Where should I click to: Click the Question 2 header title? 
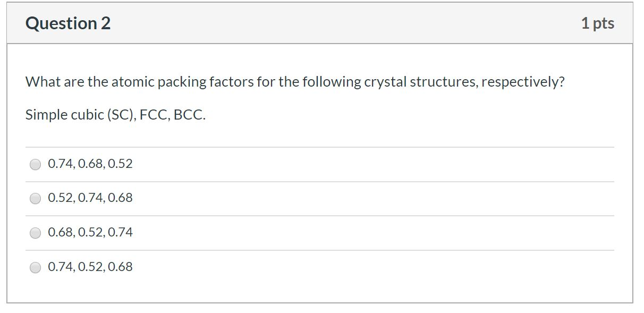click(68, 22)
